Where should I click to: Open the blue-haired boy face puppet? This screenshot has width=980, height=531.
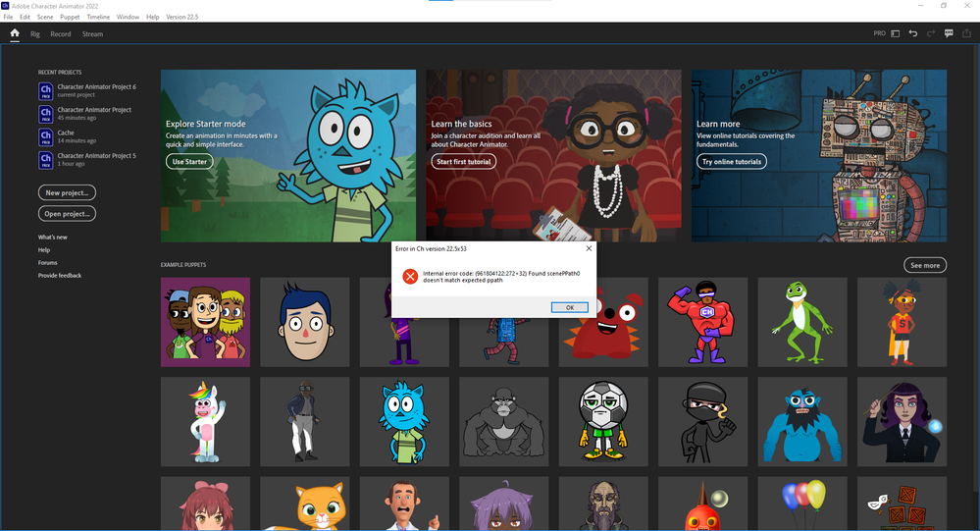(304, 322)
